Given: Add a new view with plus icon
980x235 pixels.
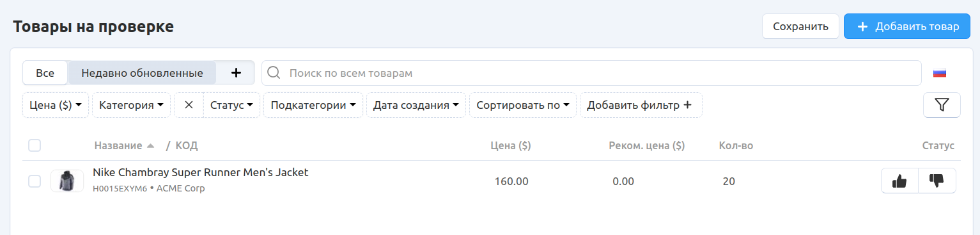Looking at the screenshot, I should point(236,73).
